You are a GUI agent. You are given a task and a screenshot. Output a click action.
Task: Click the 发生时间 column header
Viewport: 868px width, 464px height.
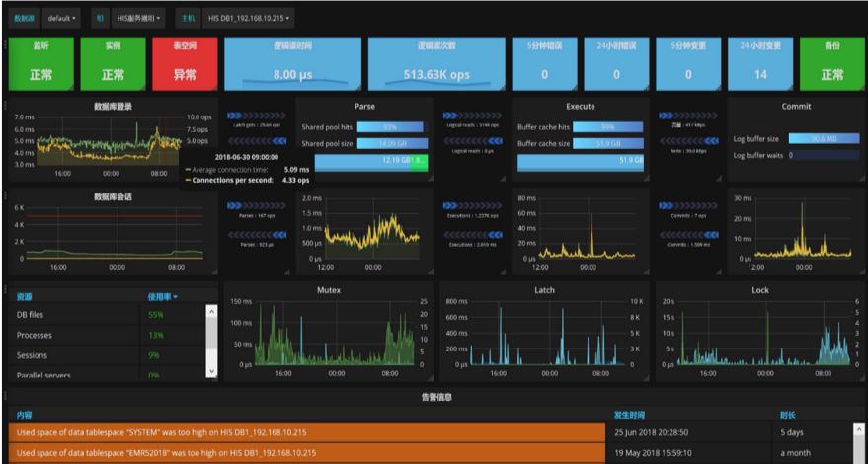point(629,415)
